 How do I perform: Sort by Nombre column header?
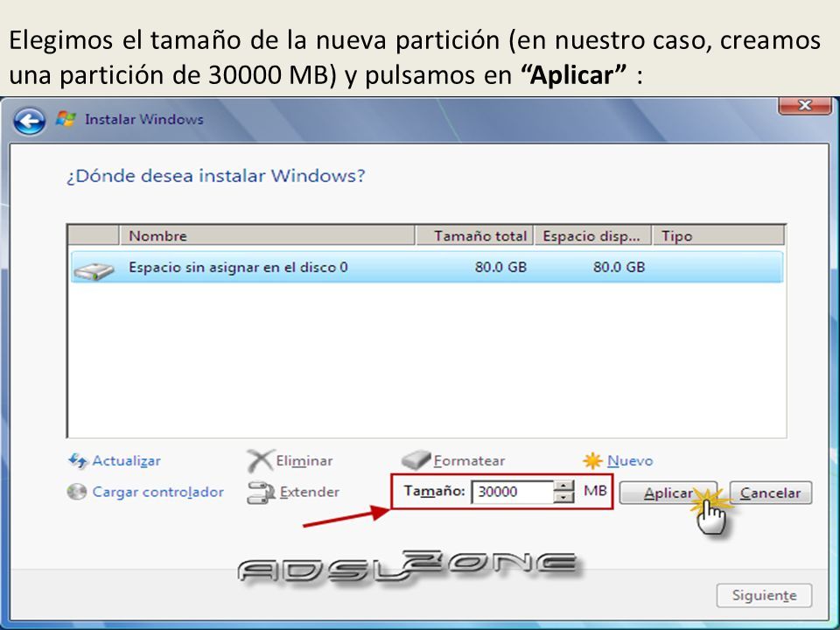pos(268,235)
